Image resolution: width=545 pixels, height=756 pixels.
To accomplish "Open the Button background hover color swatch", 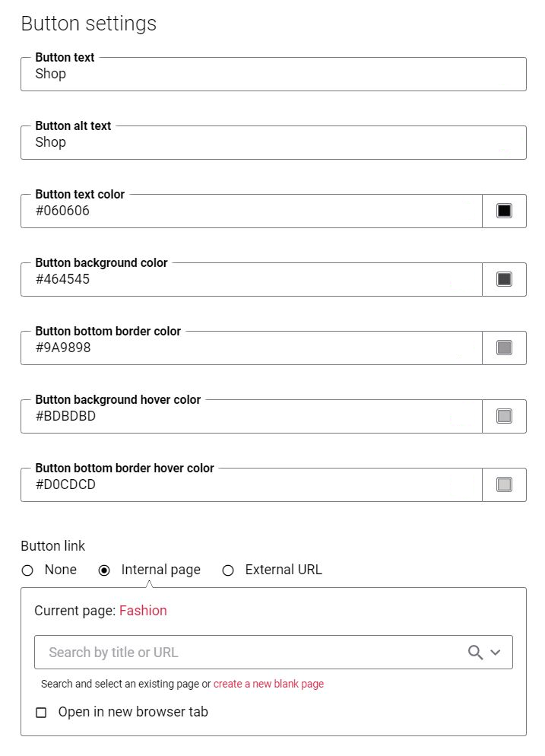I will pos(504,416).
